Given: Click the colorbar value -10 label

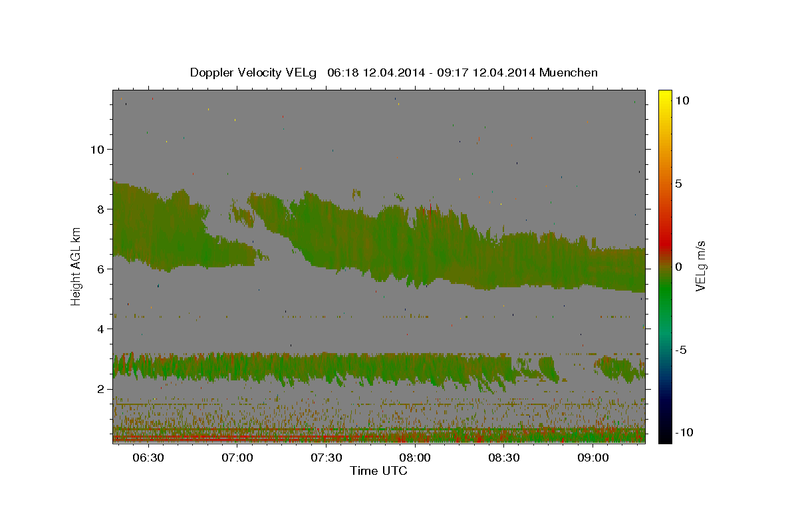Looking at the screenshot, I should pyautogui.click(x=684, y=432).
